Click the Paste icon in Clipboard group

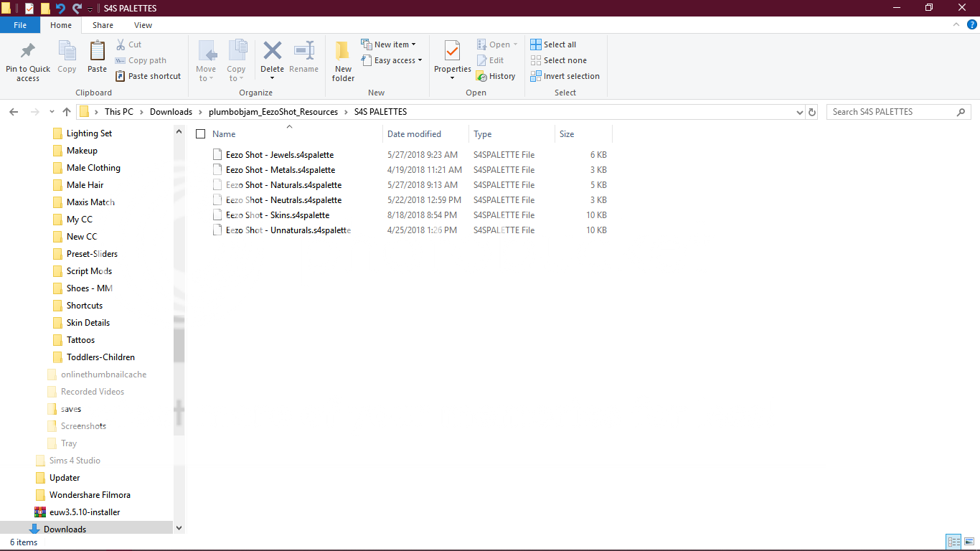(97, 52)
